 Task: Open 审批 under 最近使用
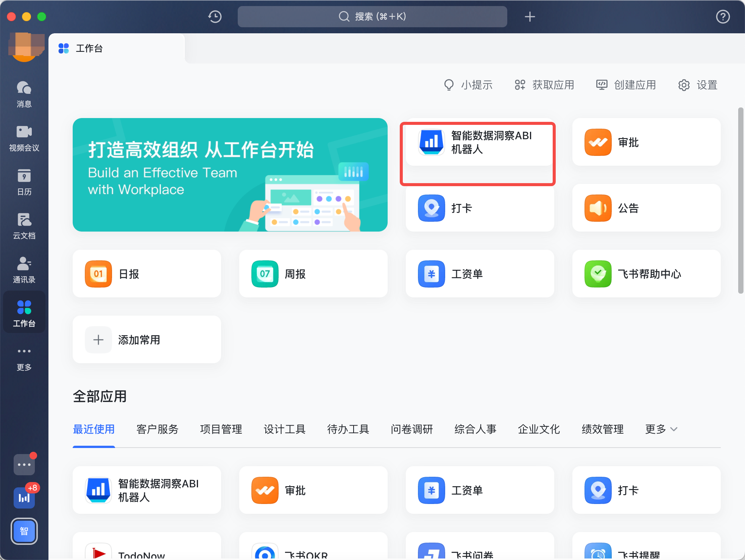click(x=313, y=490)
